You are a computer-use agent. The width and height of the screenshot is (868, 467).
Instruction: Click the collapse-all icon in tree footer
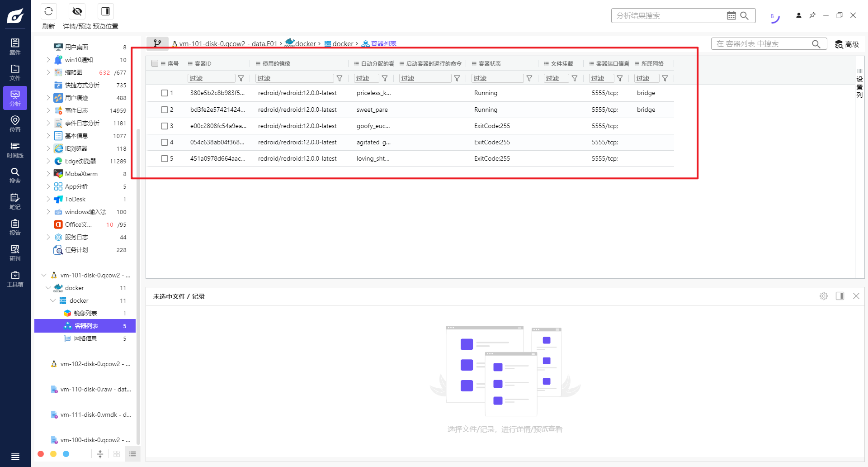[100, 454]
